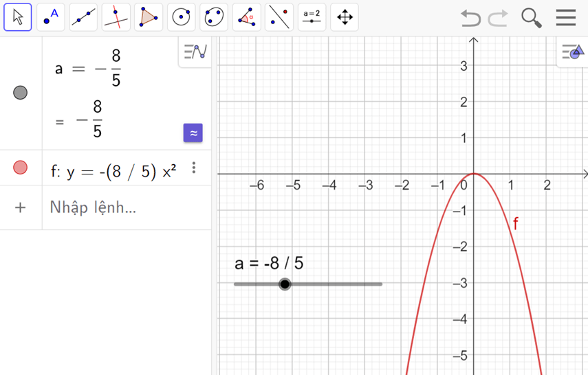
Task: Toggle visibility of slider a
Action: tap(21, 93)
